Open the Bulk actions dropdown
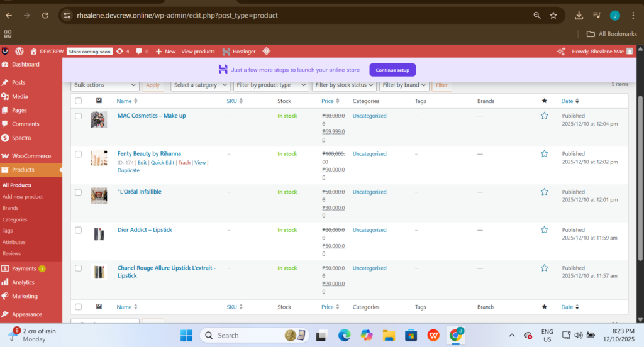Screen dimensions: 644x347 click(105, 85)
